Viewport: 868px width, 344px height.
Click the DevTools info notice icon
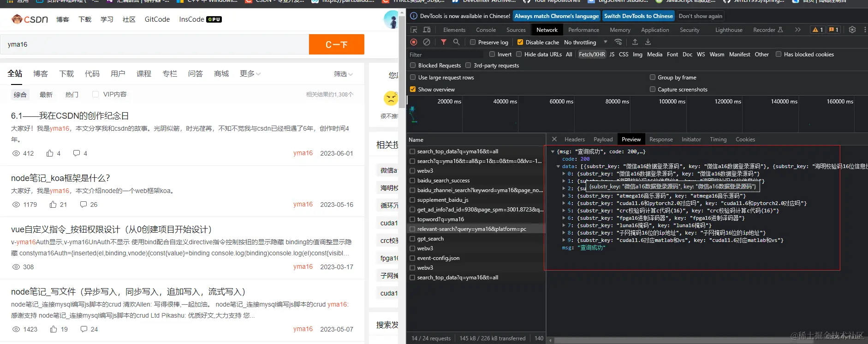pyautogui.click(x=414, y=16)
